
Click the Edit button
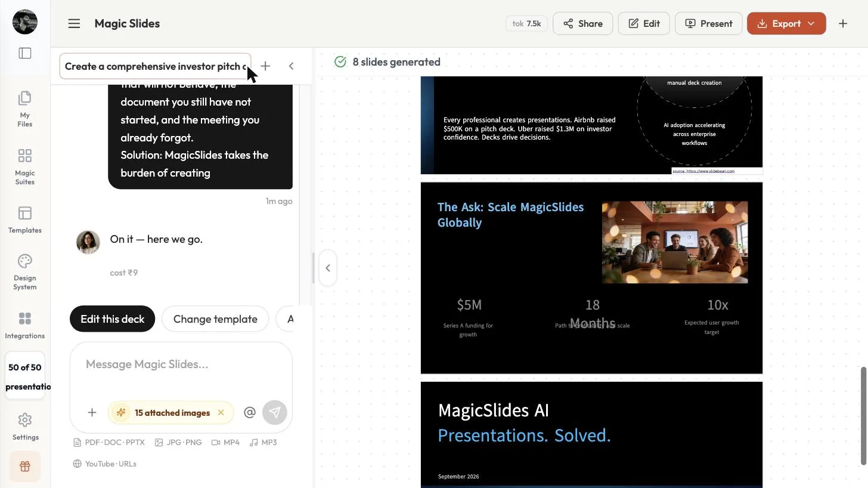point(644,23)
